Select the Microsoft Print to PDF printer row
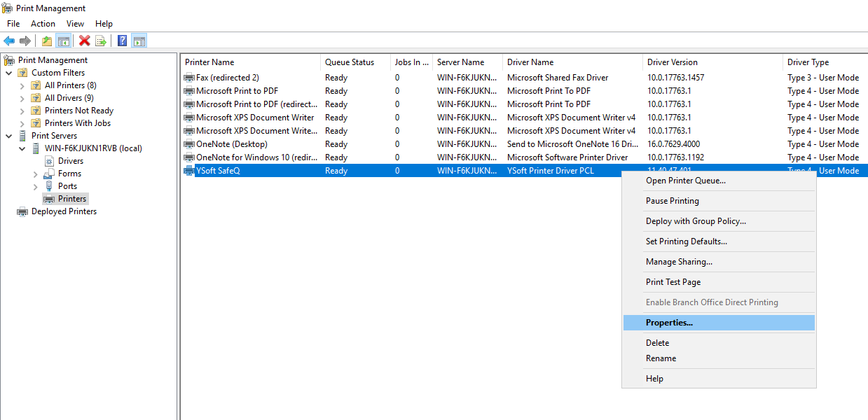 coord(240,90)
